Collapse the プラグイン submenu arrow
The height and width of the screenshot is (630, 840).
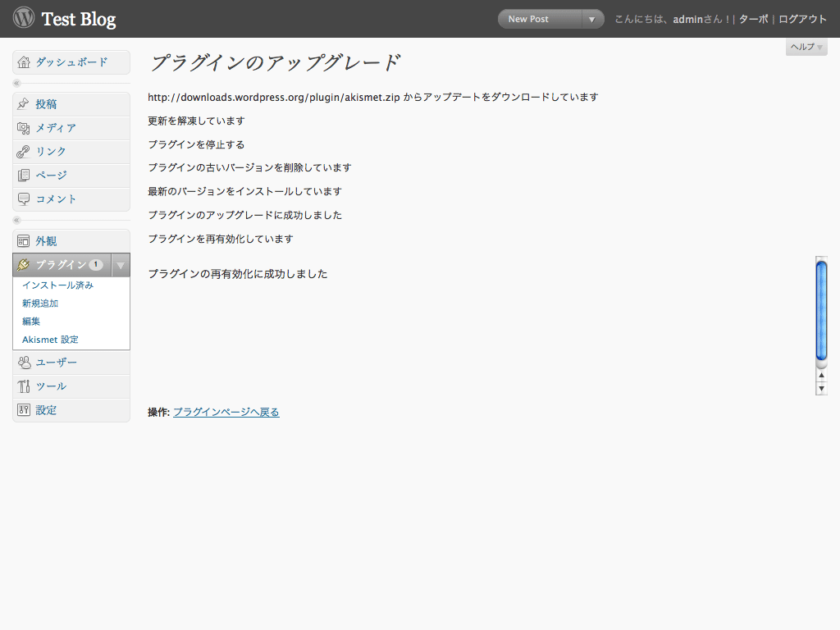(121, 265)
